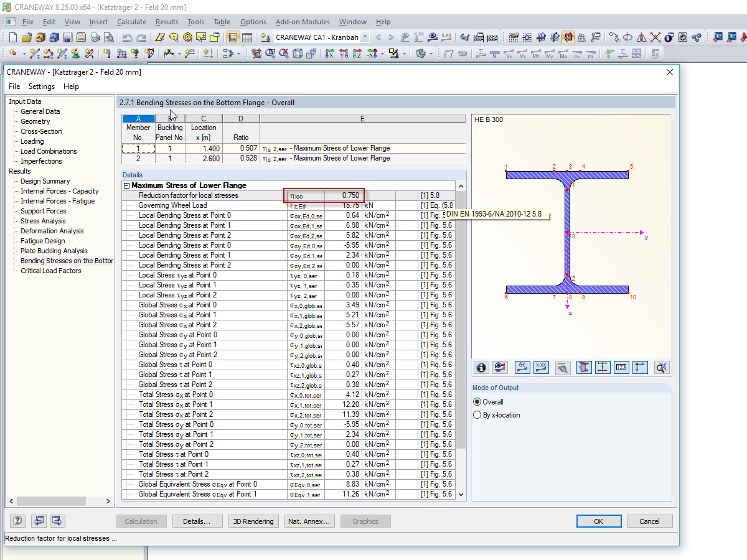747x560 pixels.
Task: Click the Redo arrow icon
Action: [x=142, y=37]
